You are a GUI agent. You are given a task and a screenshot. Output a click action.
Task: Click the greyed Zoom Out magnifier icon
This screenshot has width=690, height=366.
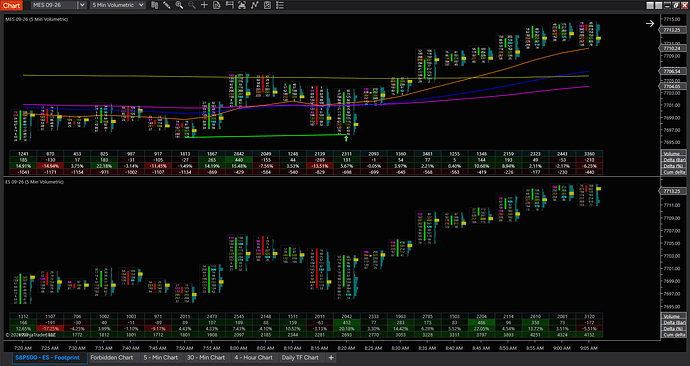coord(192,5)
